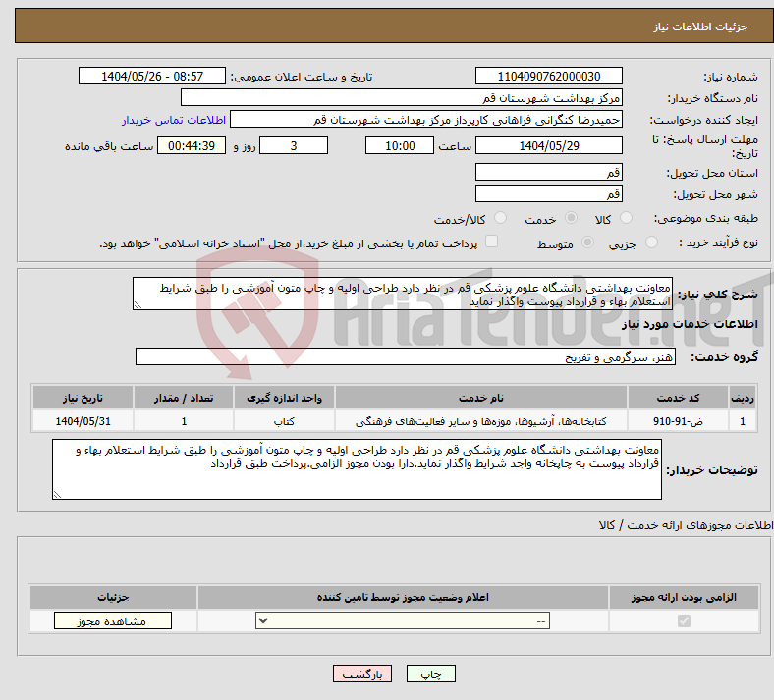Select the کالا radio button

(626, 218)
